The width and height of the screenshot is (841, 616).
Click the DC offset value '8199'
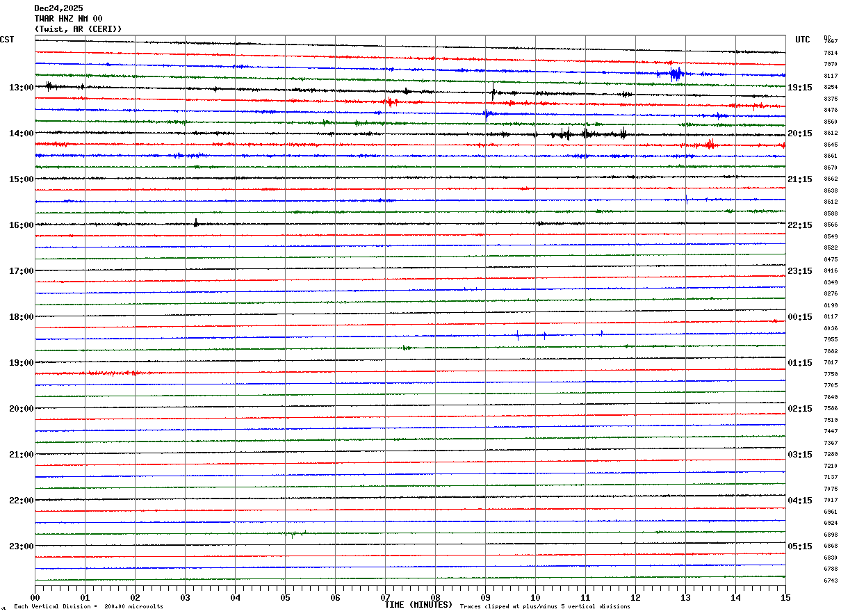click(831, 305)
